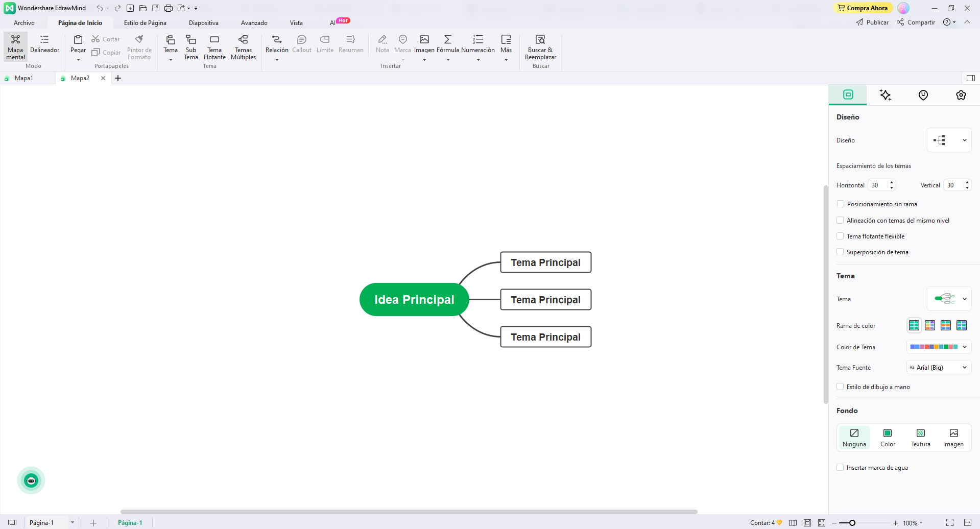Open the Estilo de Página ribbon tab

tap(145, 22)
